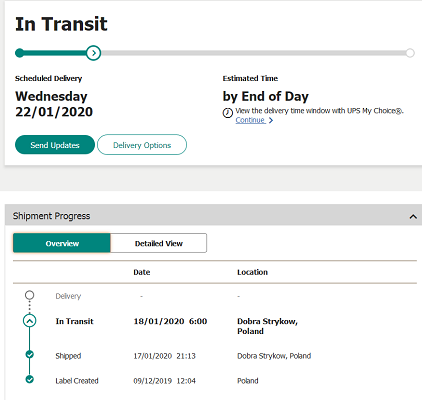Screen dimensions: 422x400
Task: Follow the Continue link
Action: [250, 120]
